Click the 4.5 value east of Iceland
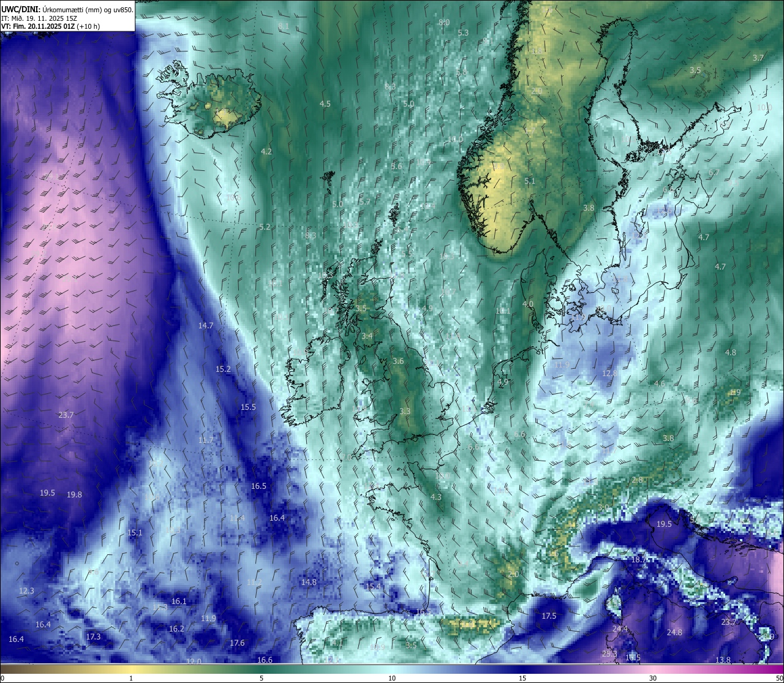784x683 pixels. 325,104
